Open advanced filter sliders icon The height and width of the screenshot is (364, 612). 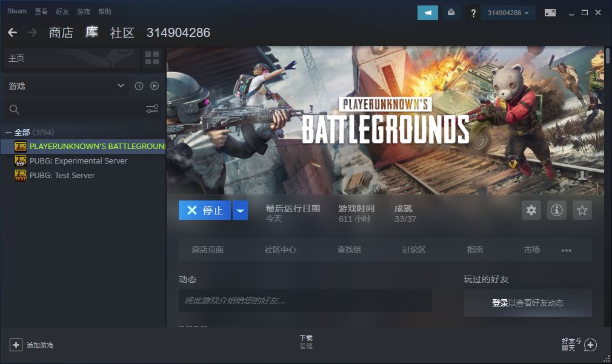click(x=152, y=109)
